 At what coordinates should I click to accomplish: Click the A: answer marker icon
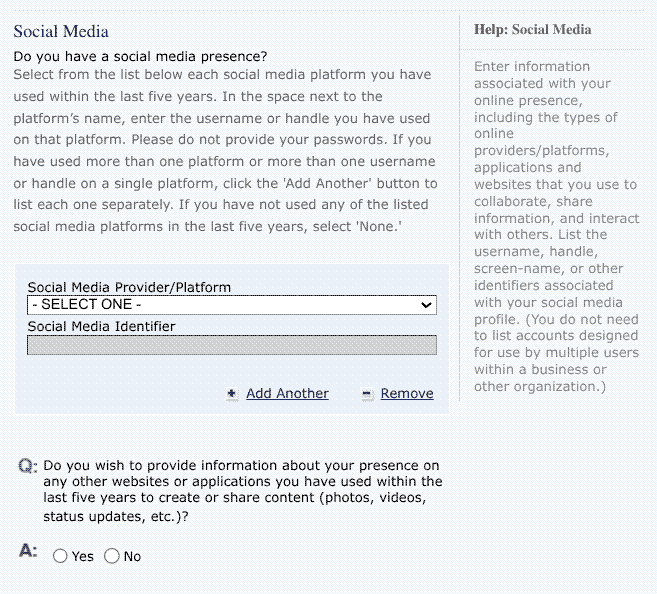(28, 551)
